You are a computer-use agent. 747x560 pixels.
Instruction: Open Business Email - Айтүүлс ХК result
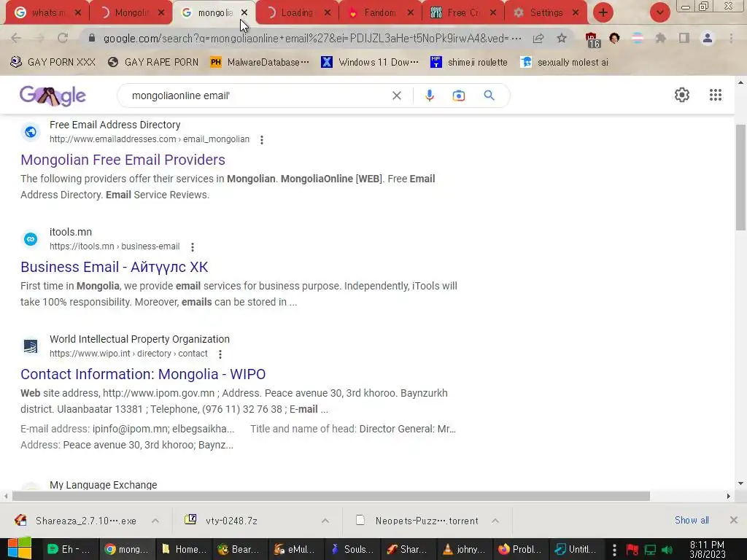(x=115, y=267)
